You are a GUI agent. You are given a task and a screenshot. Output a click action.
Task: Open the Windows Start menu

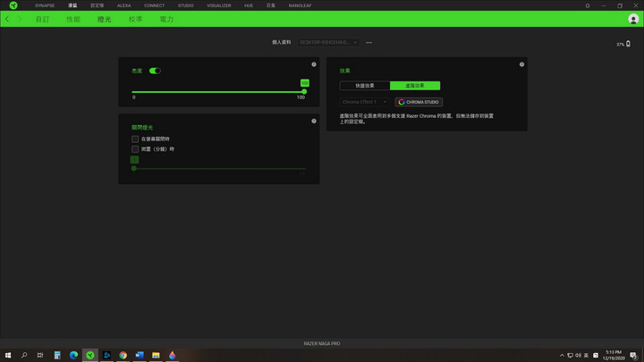tap(8, 355)
